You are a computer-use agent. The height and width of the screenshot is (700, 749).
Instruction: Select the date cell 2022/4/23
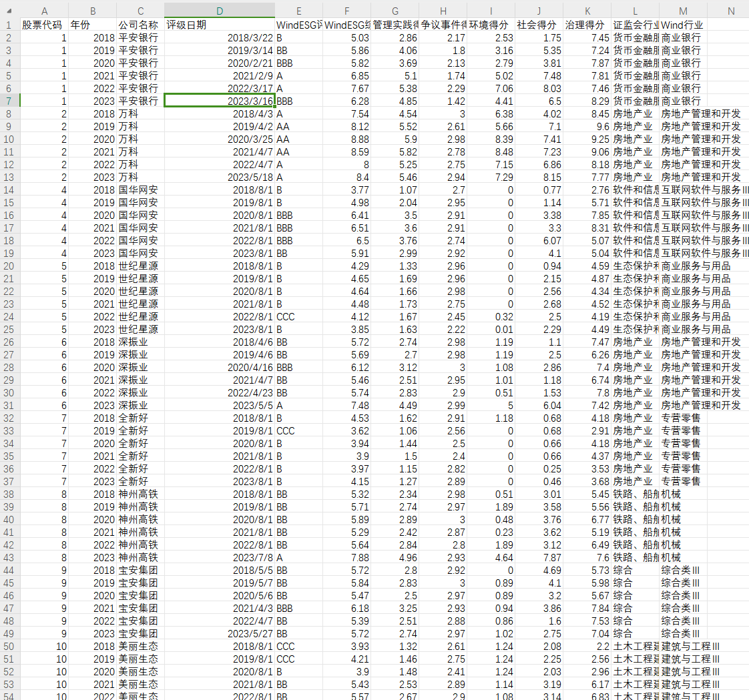[x=219, y=393]
